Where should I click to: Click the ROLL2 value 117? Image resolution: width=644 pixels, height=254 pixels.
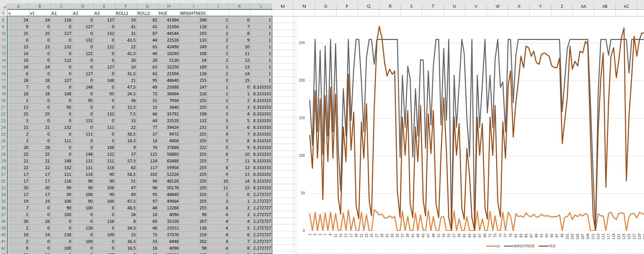pyautogui.click(x=147, y=167)
